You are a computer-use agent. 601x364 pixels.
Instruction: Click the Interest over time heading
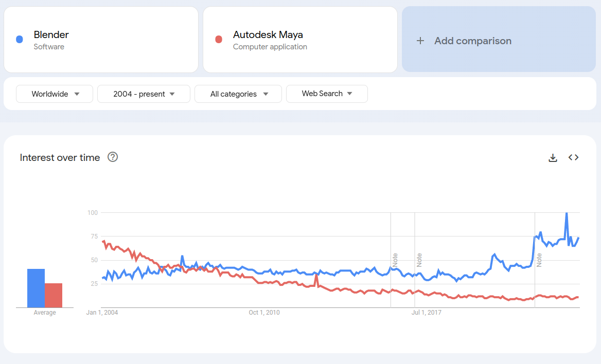pos(60,158)
